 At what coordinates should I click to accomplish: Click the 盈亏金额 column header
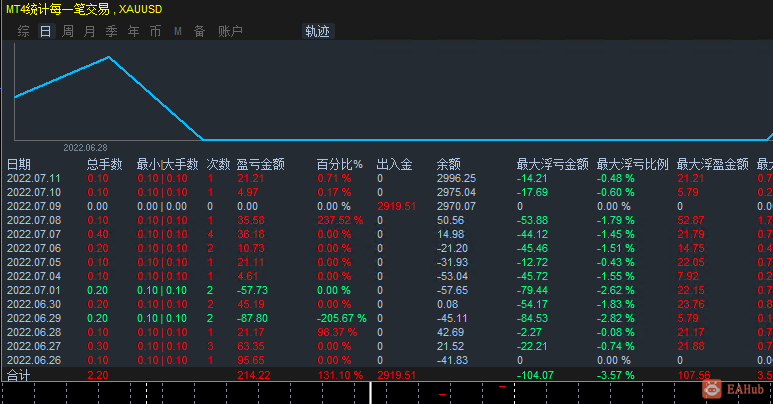pyautogui.click(x=260, y=164)
